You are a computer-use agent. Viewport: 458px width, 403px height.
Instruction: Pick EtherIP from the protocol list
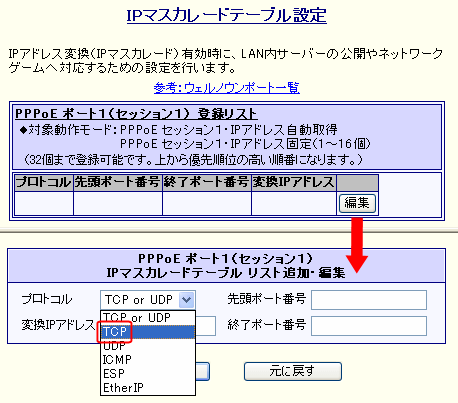click(148, 388)
